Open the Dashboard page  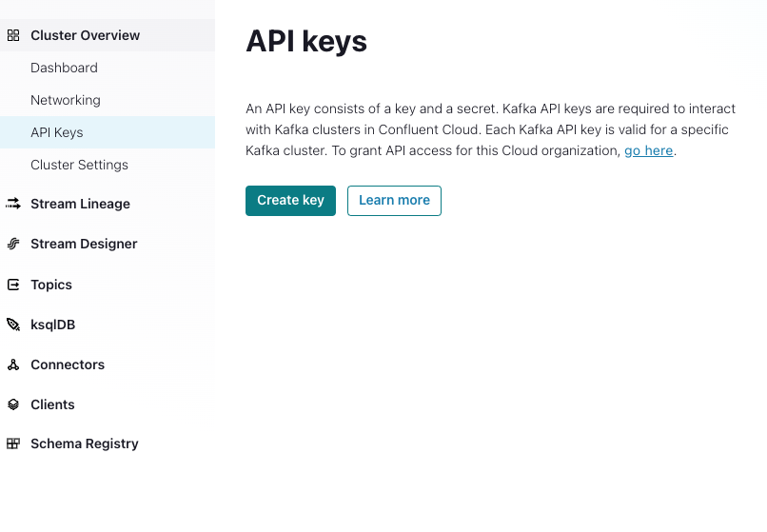[x=64, y=68]
